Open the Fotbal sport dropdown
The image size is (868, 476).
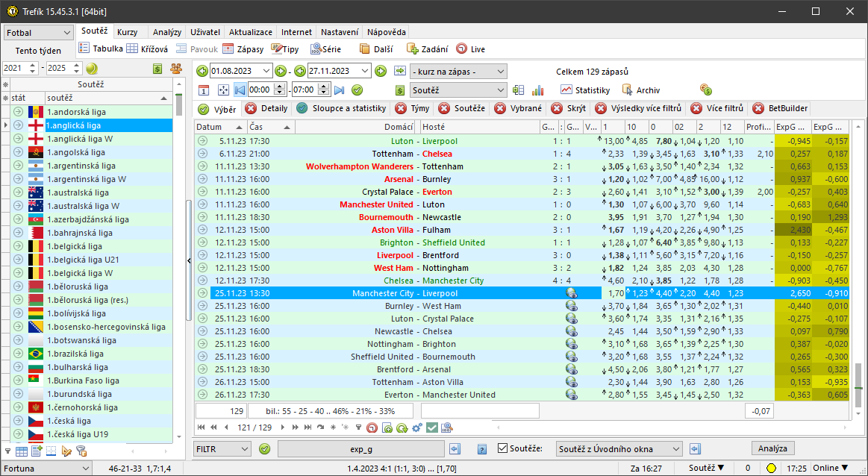tap(38, 33)
